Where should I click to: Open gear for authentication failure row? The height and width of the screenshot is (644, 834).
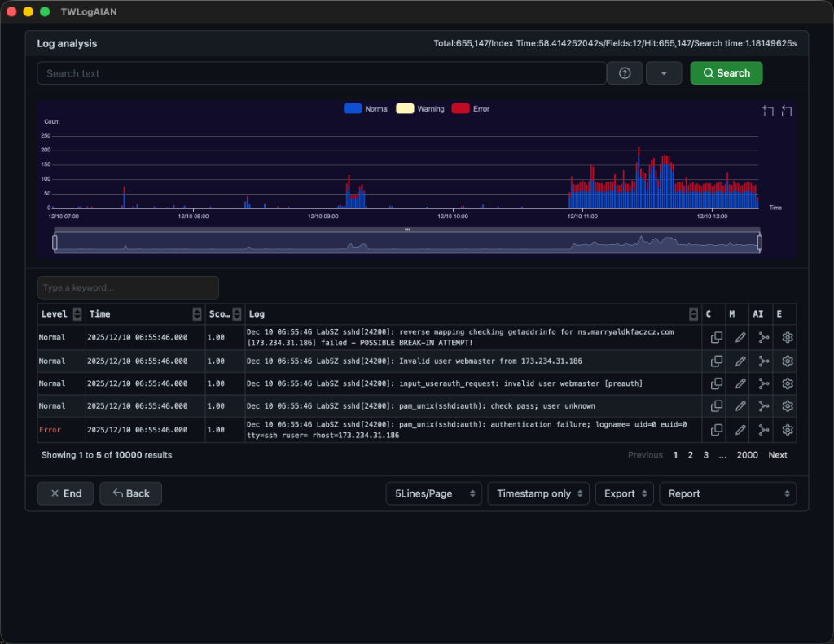tap(788, 430)
